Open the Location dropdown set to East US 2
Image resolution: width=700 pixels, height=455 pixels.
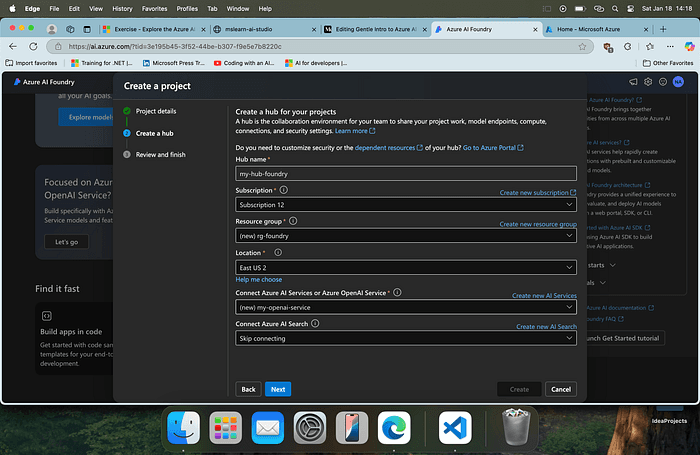click(405, 267)
